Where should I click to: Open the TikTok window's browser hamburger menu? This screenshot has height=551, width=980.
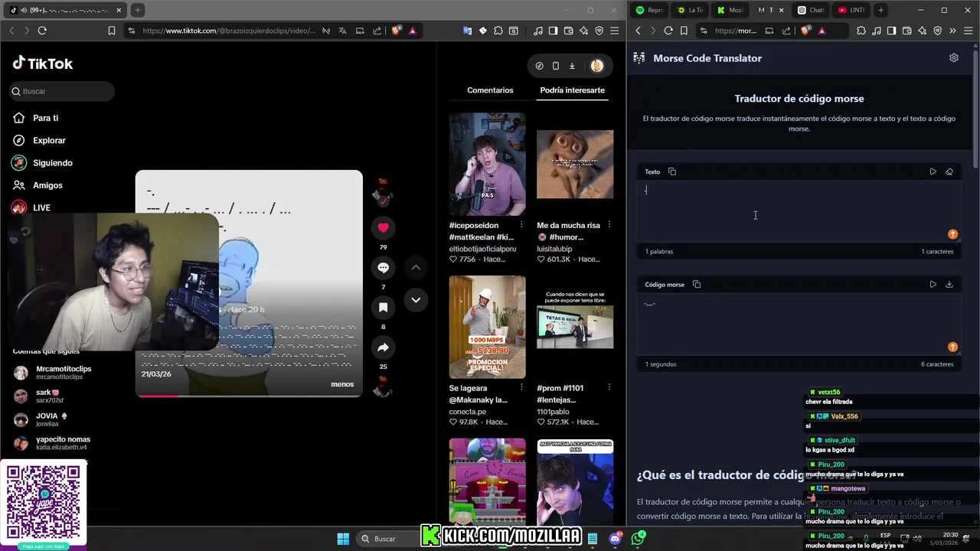tap(614, 31)
